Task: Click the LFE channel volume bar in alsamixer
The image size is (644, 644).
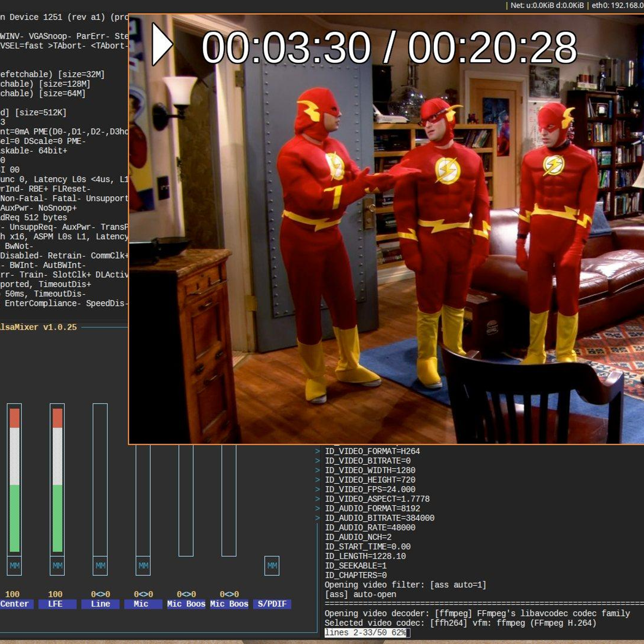Action: (x=58, y=480)
